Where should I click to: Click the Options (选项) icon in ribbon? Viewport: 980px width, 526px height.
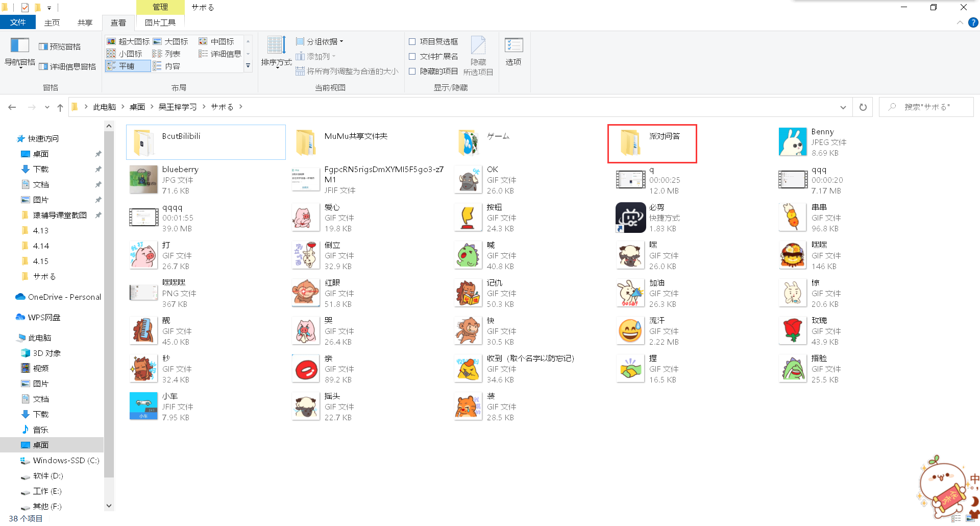tap(513, 46)
